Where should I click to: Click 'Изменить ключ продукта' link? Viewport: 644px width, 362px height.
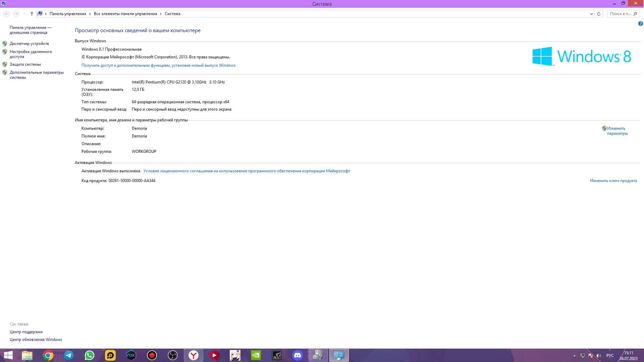point(613,181)
